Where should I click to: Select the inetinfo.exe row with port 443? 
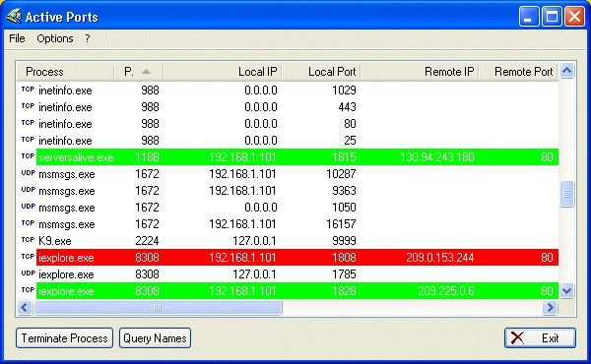288,107
